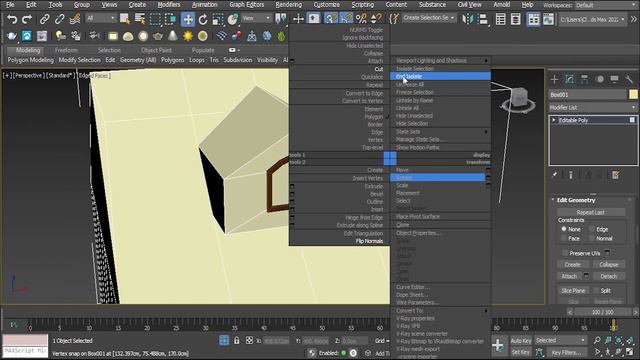
Task: Click the Repeat Last button
Action: (x=591, y=212)
